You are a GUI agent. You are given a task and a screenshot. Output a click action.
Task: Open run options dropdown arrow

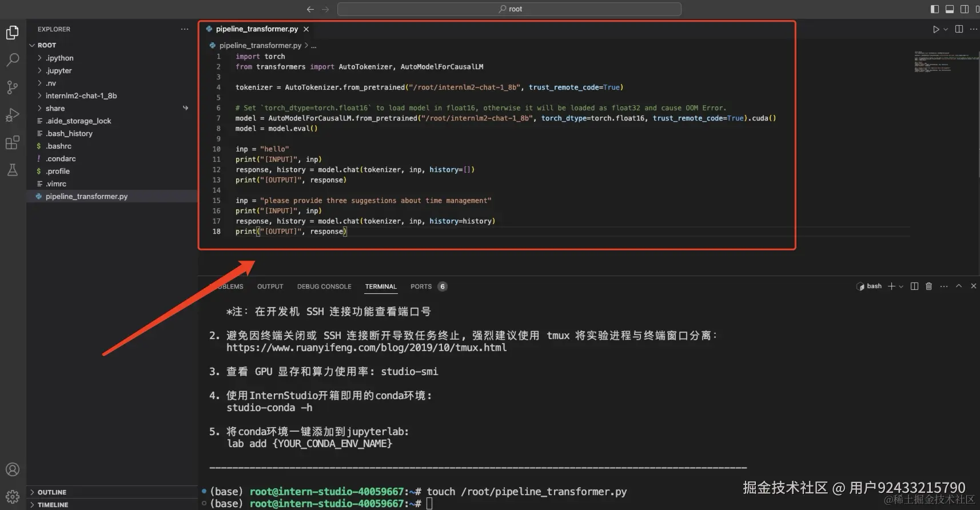click(x=946, y=29)
